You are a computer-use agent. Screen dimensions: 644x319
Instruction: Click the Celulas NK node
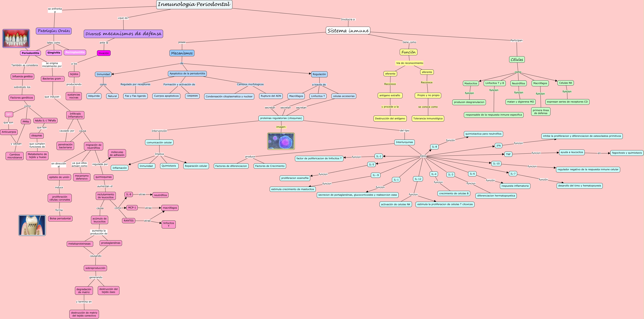(565, 83)
